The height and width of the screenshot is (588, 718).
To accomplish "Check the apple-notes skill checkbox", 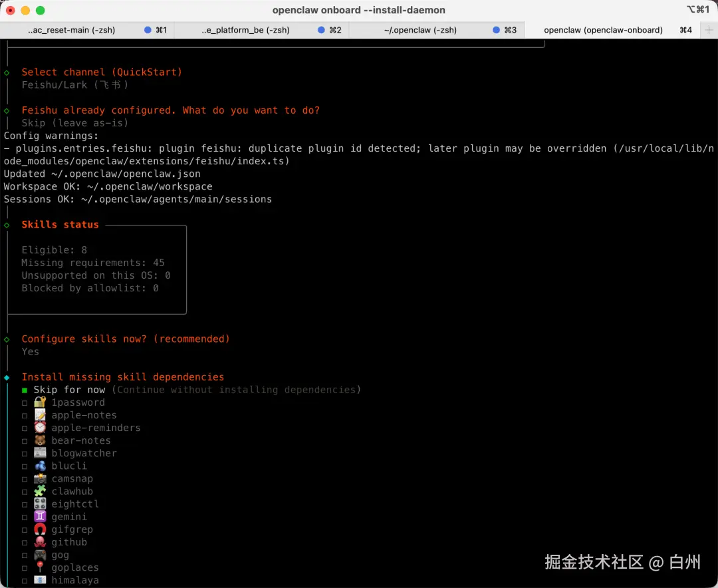I will coord(25,416).
